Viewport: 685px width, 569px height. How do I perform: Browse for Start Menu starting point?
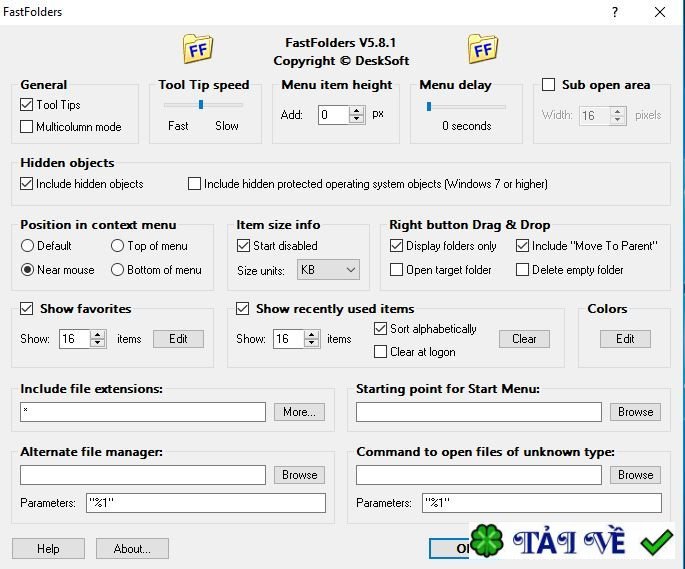[635, 412]
